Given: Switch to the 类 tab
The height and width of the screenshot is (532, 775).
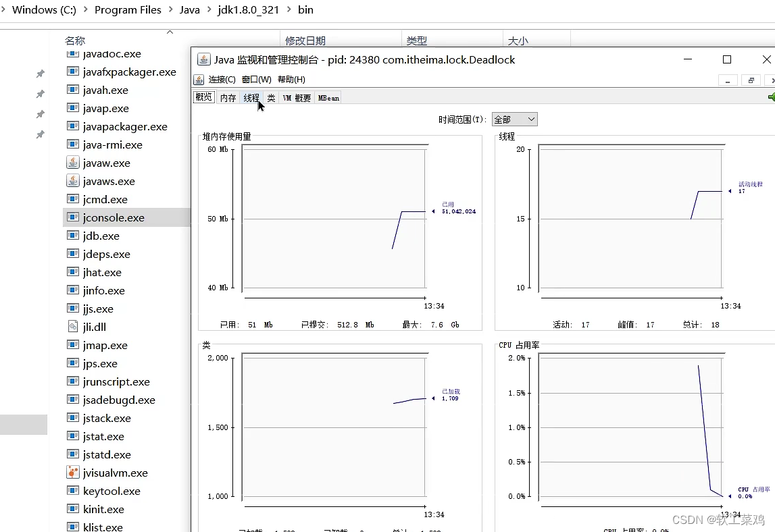Looking at the screenshot, I should (271, 98).
